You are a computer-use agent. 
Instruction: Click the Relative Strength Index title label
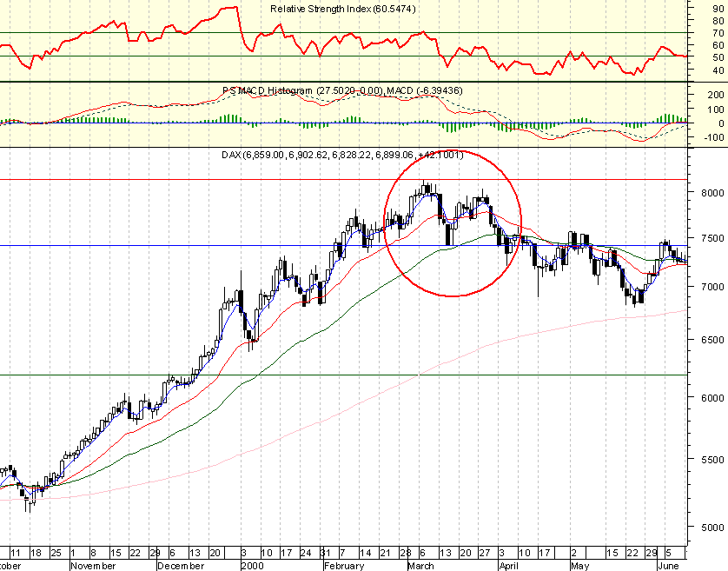point(342,9)
